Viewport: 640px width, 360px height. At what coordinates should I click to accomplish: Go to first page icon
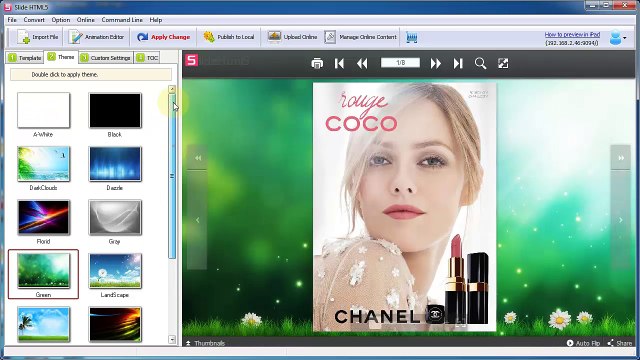pyautogui.click(x=339, y=63)
